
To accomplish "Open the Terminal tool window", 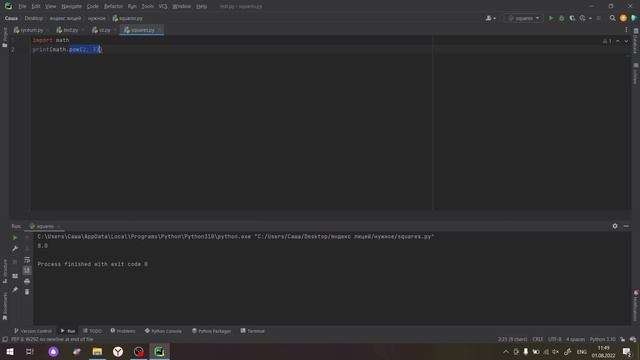I will pos(253,331).
